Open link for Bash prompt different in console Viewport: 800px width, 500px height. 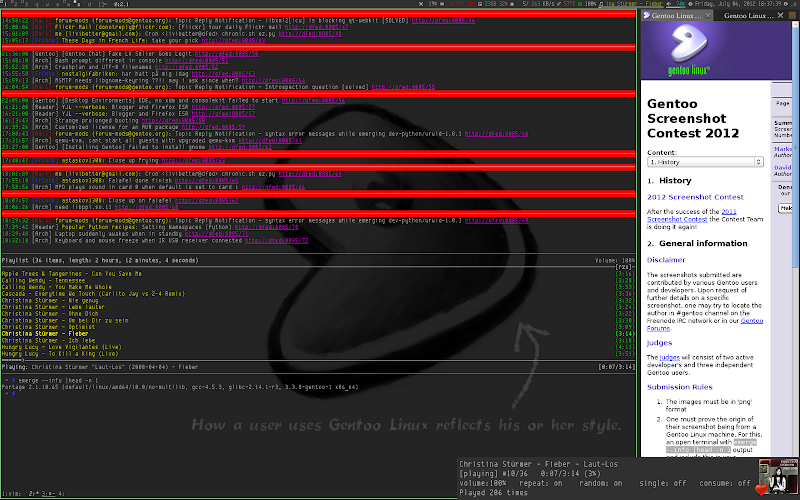point(196,60)
